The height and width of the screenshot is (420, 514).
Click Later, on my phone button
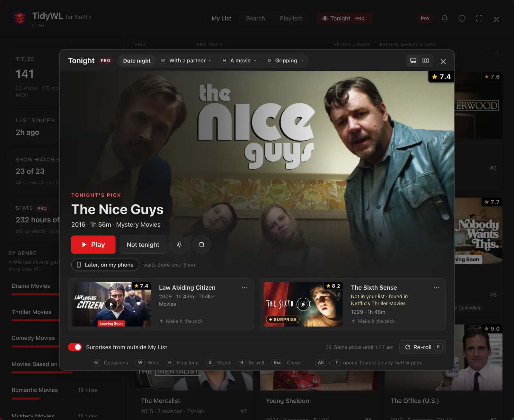(105, 265)
